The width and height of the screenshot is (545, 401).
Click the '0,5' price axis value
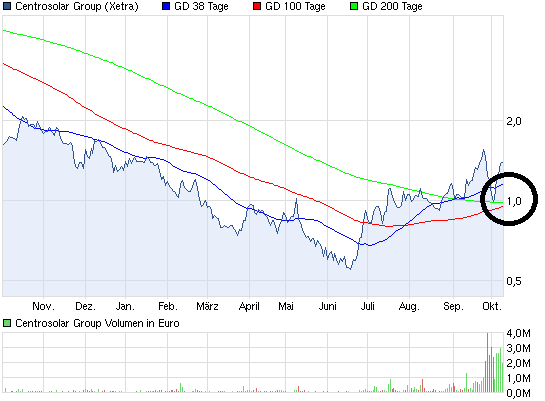514,281
